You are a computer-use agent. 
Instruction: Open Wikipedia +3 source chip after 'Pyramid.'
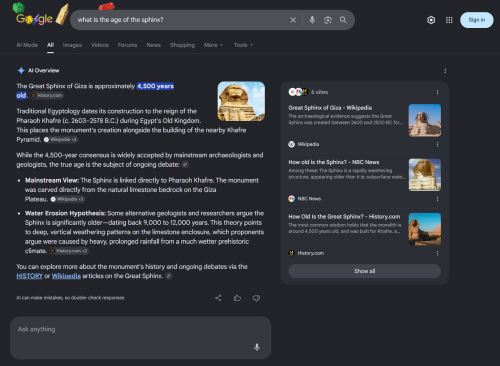coord(61,140)
